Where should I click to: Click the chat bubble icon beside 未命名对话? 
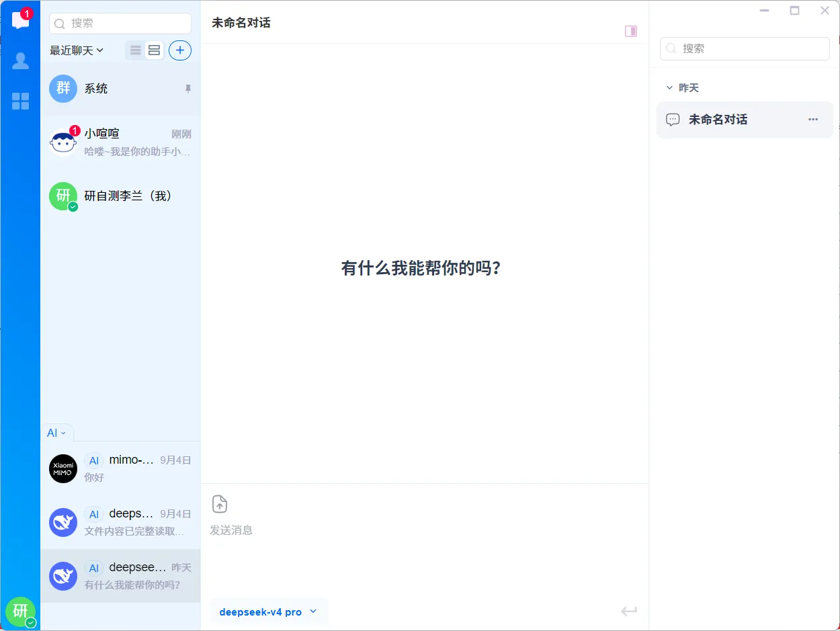[673, 120]
